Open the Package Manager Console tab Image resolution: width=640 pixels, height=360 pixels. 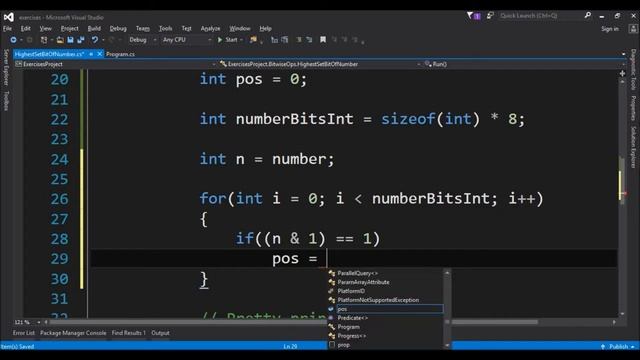coord(73,333)
